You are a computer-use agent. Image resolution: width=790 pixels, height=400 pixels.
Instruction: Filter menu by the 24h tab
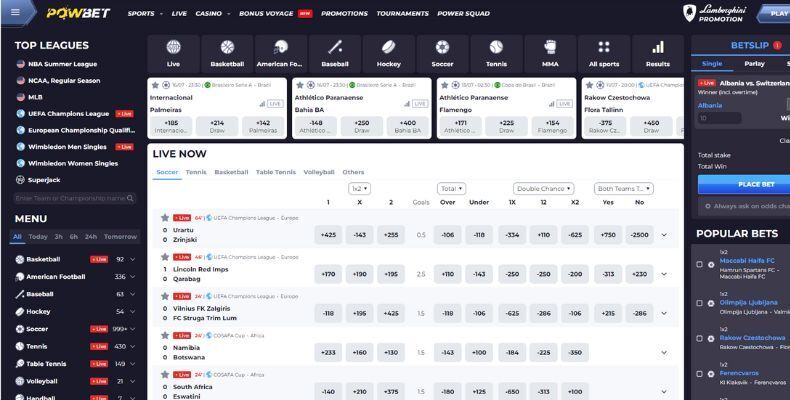pyautogui.click(x=91, y=236)
